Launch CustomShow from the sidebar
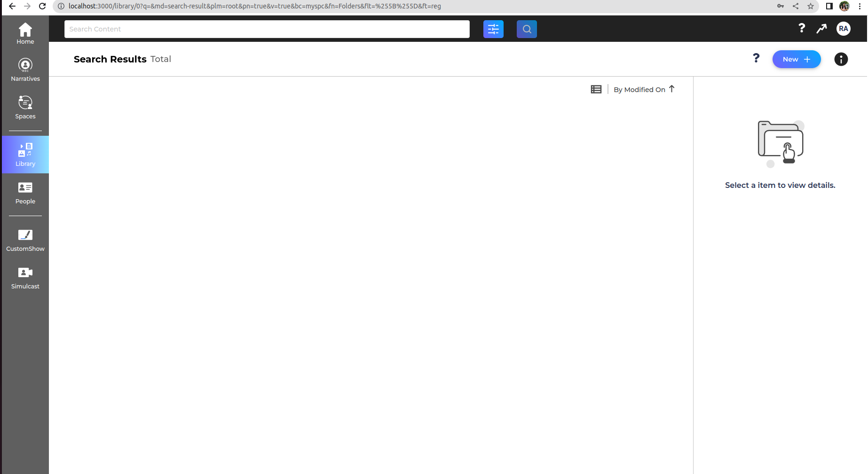The image size is (868, 474). (x=25, y=240)
